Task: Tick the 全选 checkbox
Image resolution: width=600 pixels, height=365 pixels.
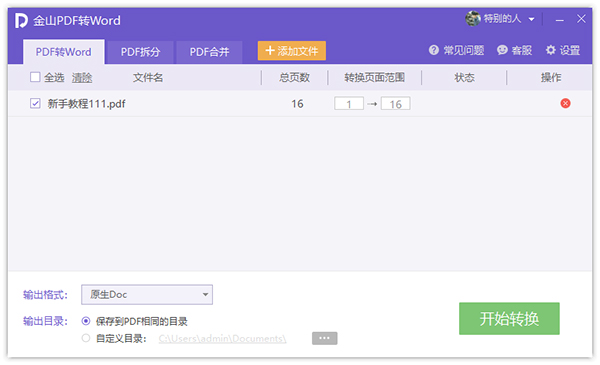Action: coord(35,77)
